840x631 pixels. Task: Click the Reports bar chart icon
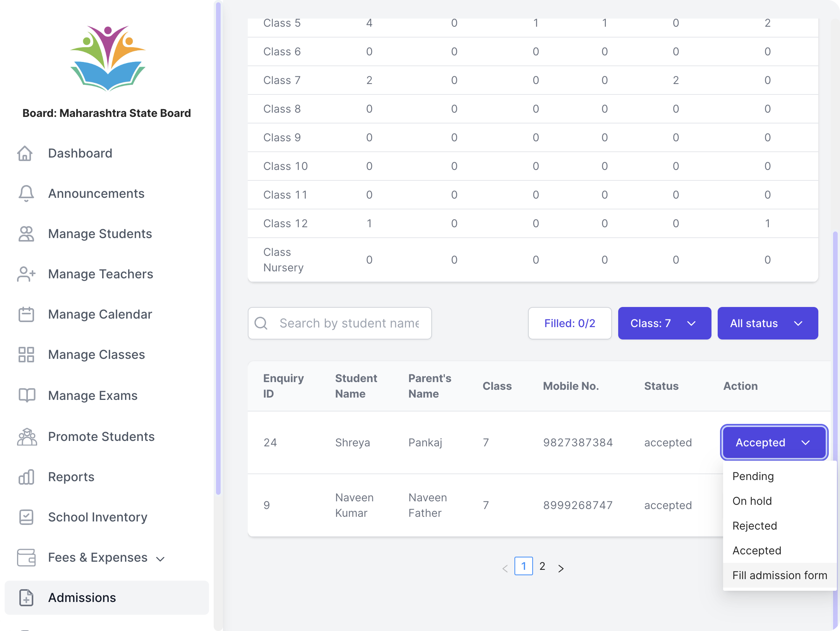[x=26, y=477]
